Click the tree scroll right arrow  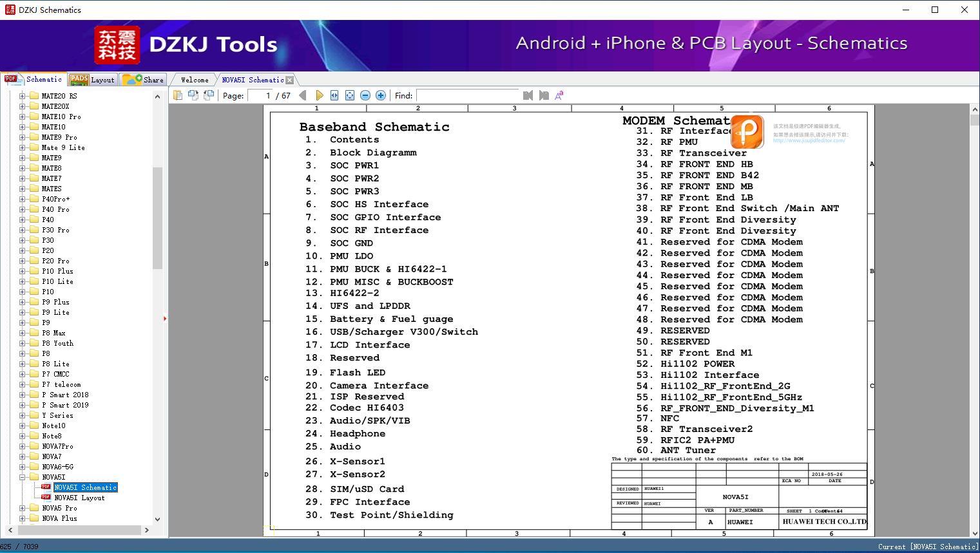tap(147, 530)
